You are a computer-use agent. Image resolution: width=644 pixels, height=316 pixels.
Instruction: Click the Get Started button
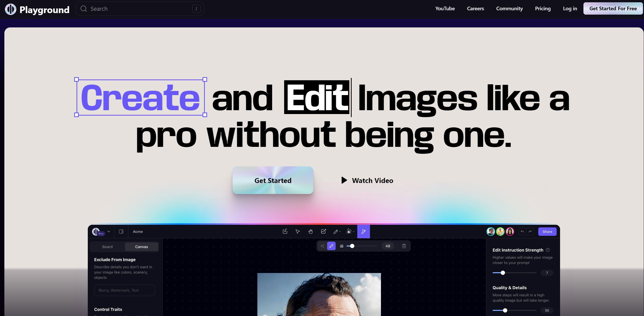273,180
